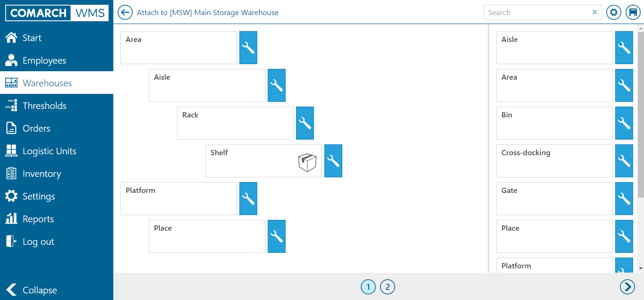The width and height of the screenshot is (644, 300).
Task: Select page 1 button
Action: [x=368, y=287]
